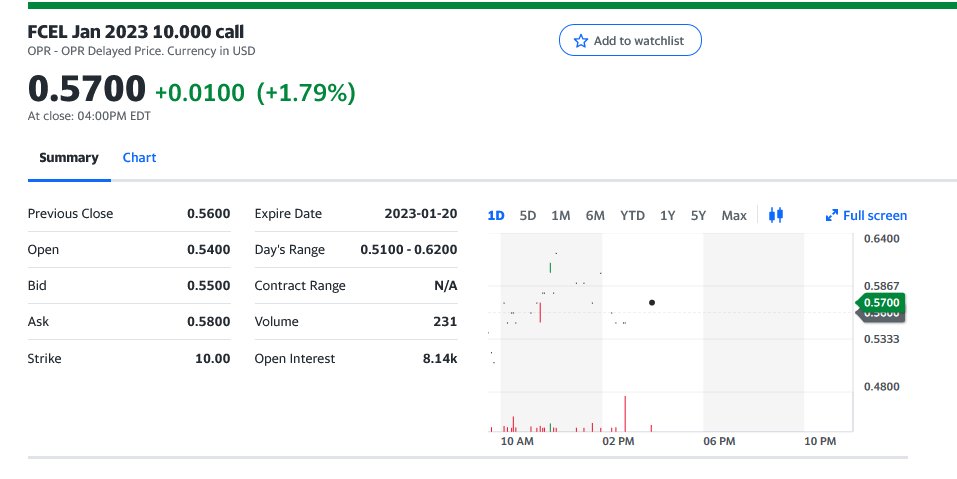Click the 02 PM axis label
The image size is (957, 479).
[618, 441]
